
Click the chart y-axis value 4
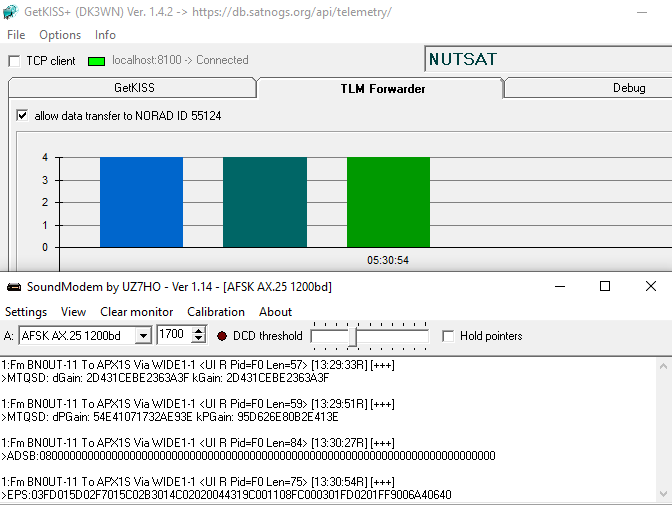[x=45, y=157]
